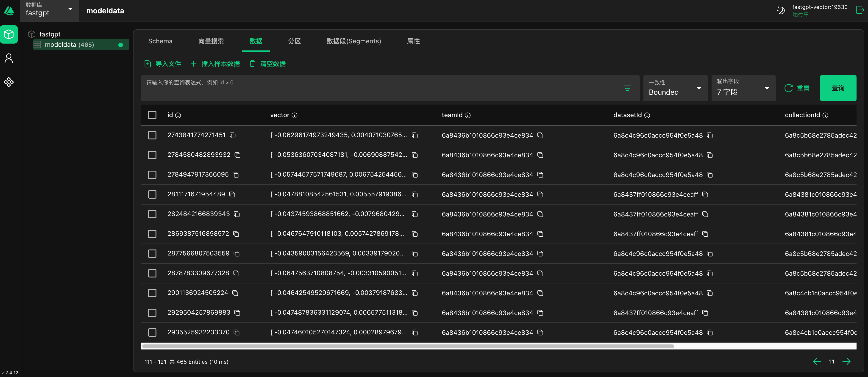868x377 pixels.
Task: Copy id 2784580482893932
Action: (x=237, y=155)
